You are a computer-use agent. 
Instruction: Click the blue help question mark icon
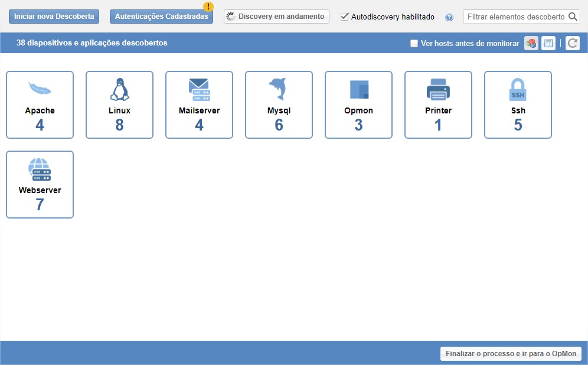click(449, 17)
